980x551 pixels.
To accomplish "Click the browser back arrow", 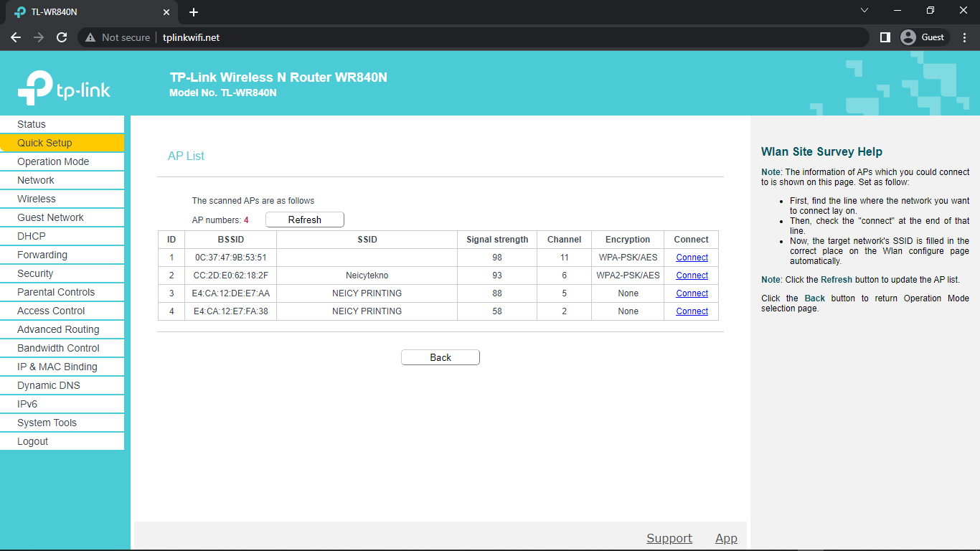I will tap(16, 37).
